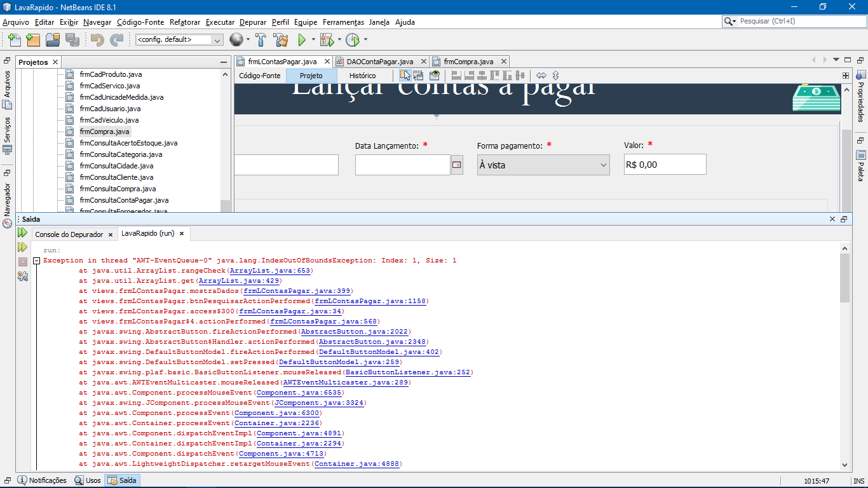The image size is (868, 488).
Task: Click the Redo arrow icon
Action: point(117,39)
